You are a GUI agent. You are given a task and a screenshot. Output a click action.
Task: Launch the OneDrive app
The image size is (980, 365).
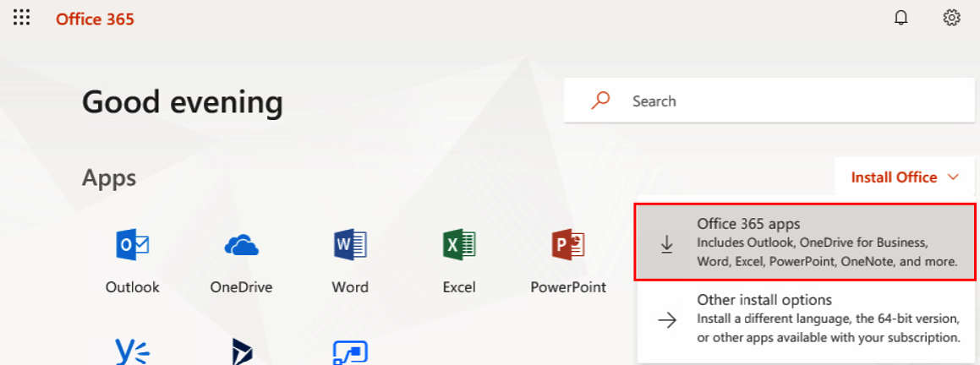click(x=241, y=244)
